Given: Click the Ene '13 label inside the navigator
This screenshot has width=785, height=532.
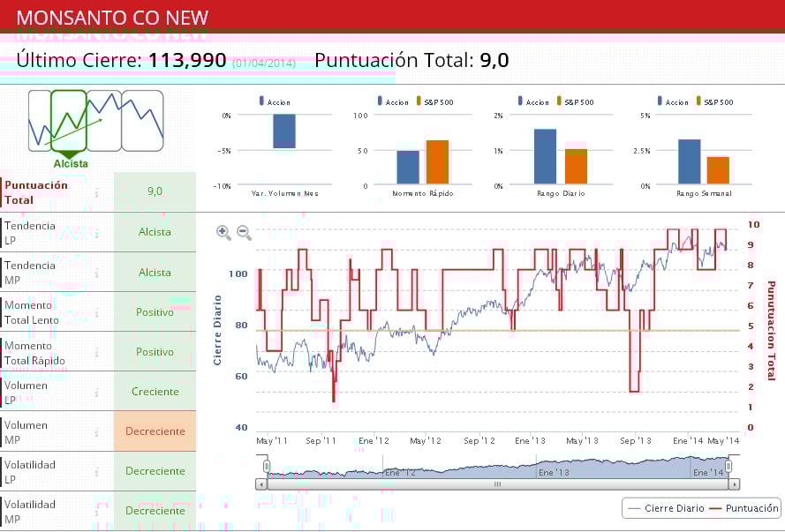Looking at the screenshot, I should tap(554, 473).
